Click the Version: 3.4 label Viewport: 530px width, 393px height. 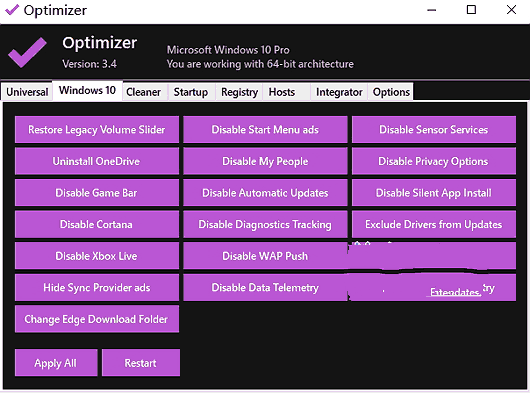(x=90, y=64)
